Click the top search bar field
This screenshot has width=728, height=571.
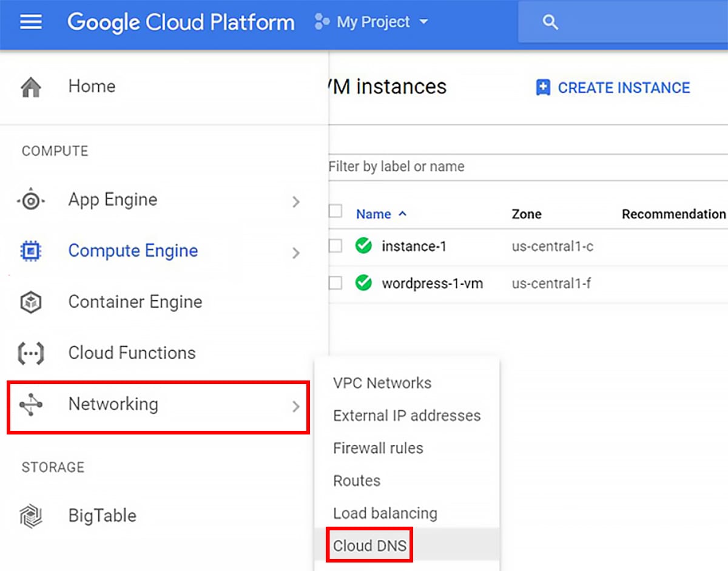coord(623,22)
